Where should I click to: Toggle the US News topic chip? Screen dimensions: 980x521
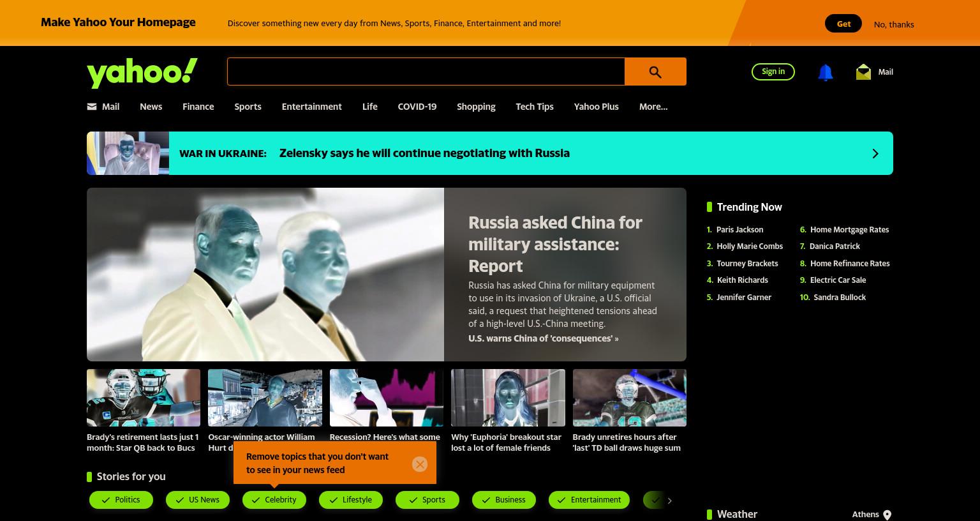pos(198,500)
